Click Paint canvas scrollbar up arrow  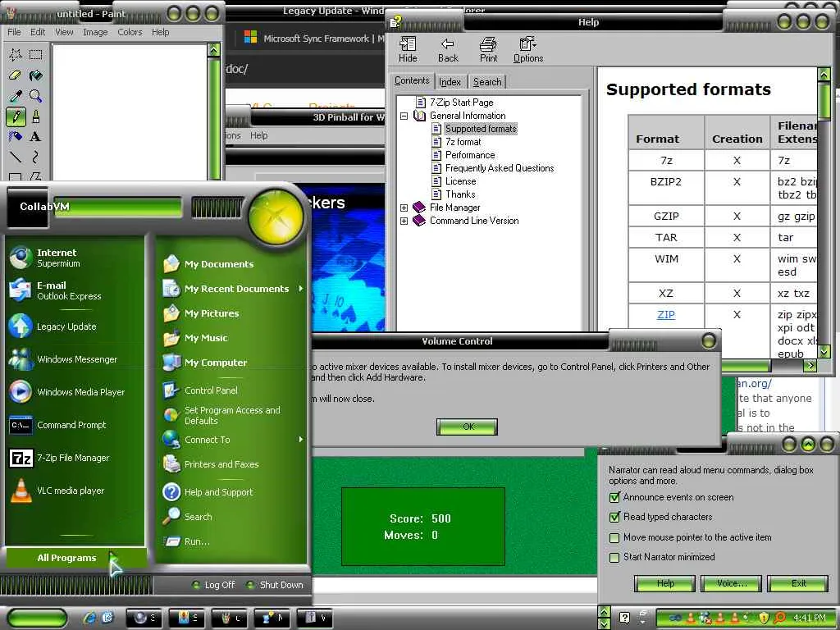tap(214, 50)
